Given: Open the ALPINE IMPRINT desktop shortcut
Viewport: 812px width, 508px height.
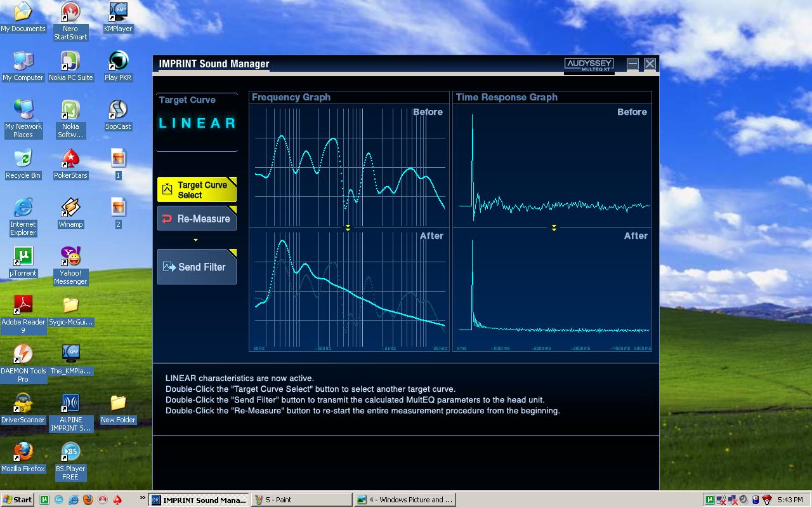Looking at the screenshot, I should point(70,404).
